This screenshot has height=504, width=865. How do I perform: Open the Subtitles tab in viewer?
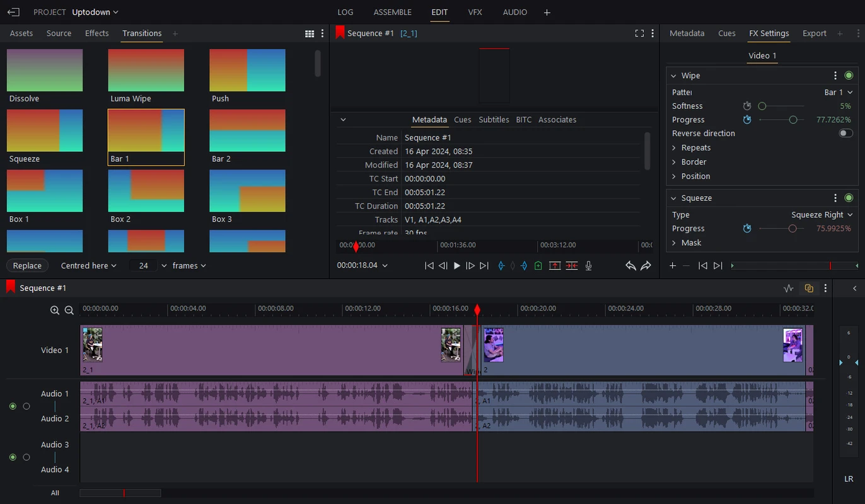[x=494, y=120]
